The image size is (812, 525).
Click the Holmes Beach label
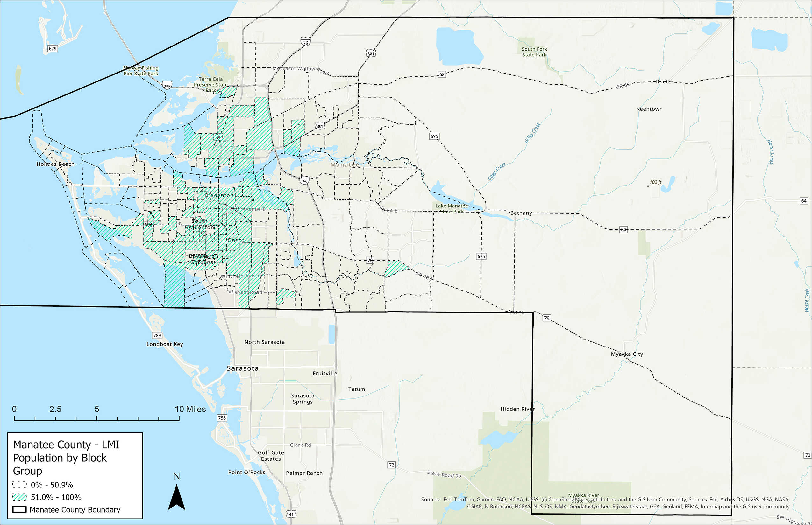coord(55,164)
